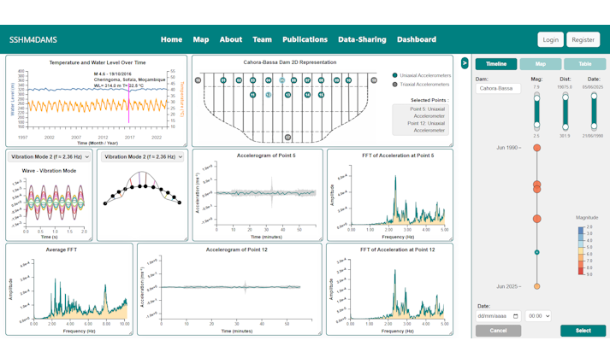The height and width of the screenshot is (364, 610).
Task: Switch to the Map tab in side panel
Action: pyautogui.click(x=541, y=64)
